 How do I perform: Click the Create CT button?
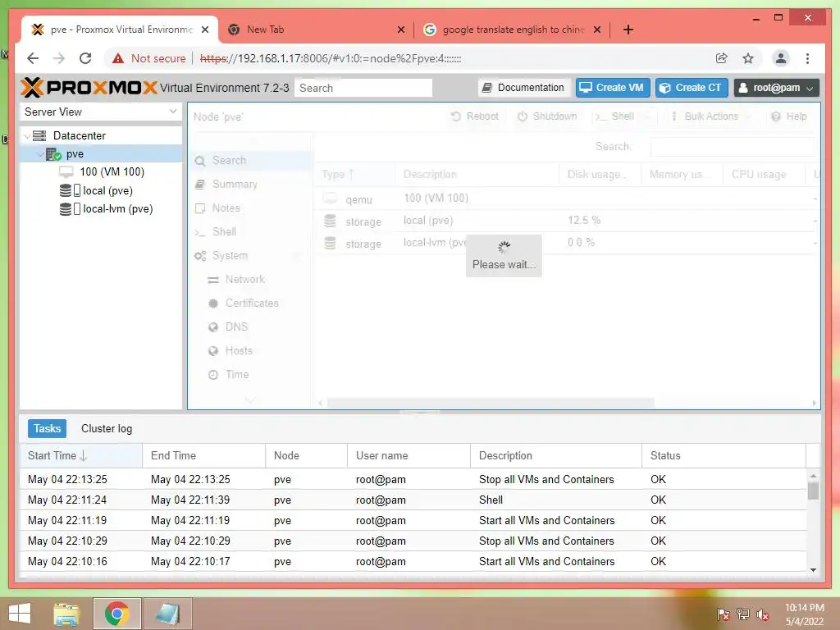tap(691, 88)
